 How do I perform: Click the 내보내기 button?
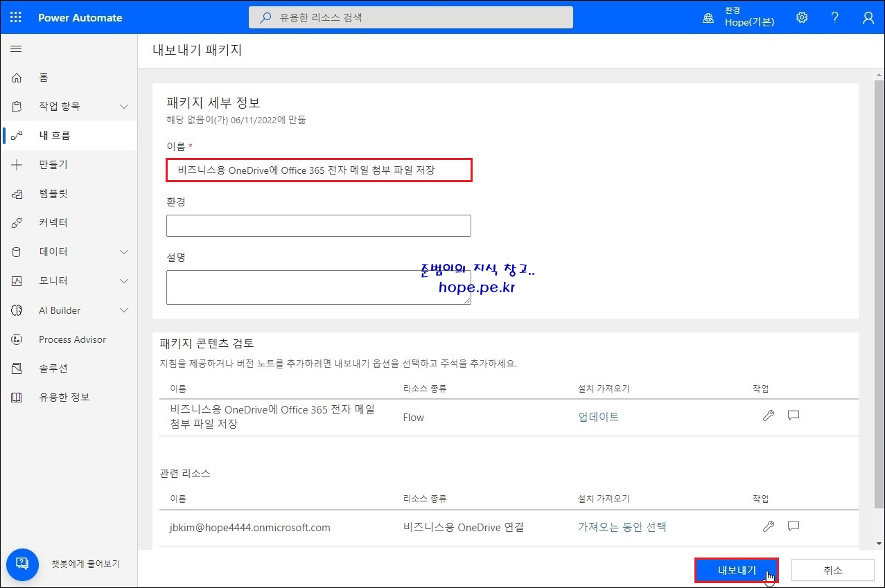737,570
